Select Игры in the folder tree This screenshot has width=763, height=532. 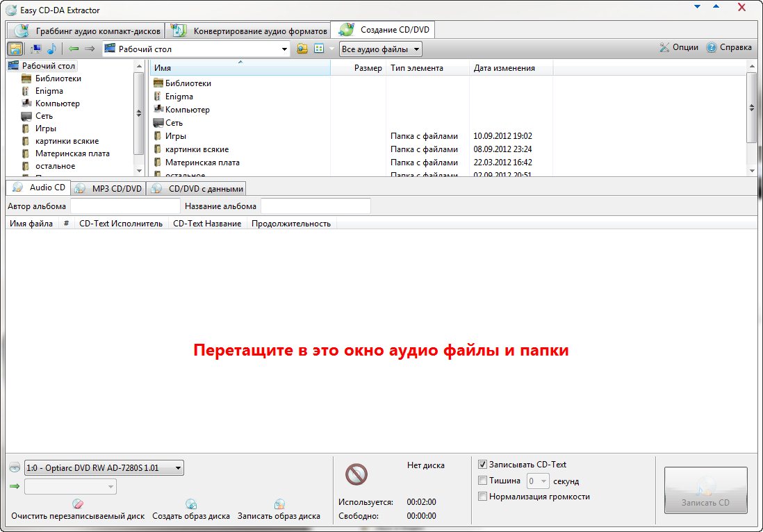click(45, 128)
